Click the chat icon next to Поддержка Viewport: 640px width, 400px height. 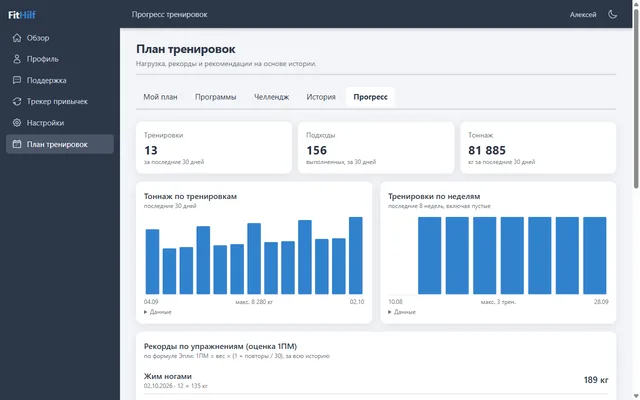click(x=17, y=80)
